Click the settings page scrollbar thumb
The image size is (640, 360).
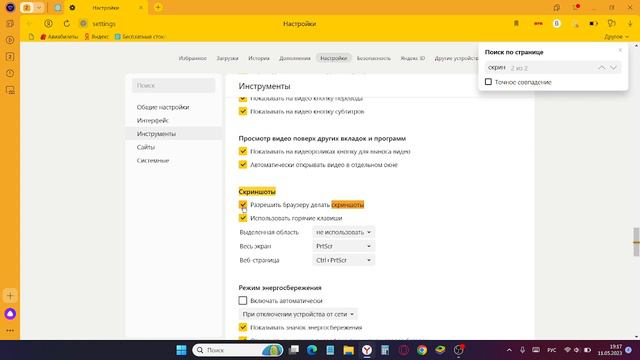point(636,242)
